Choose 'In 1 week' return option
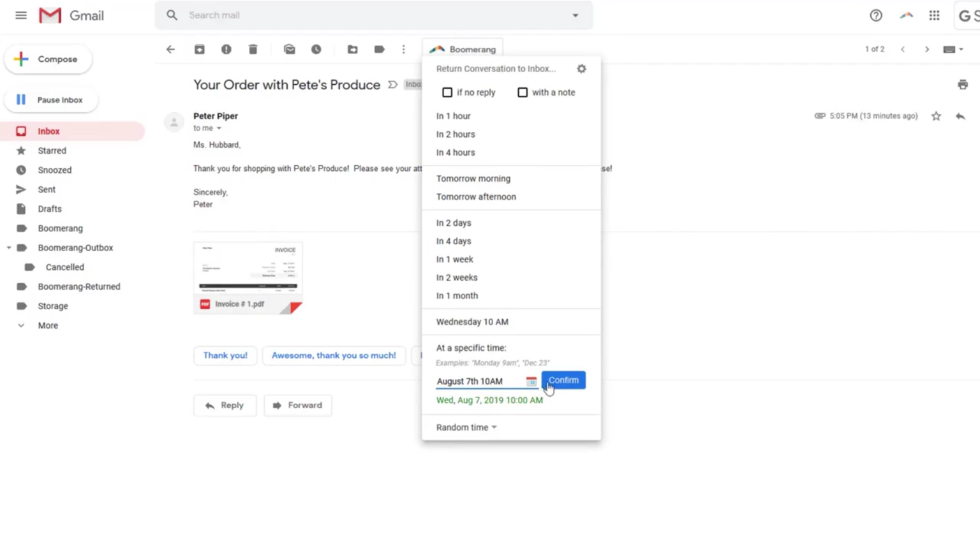Screen dimensions: 980x551 (x=454, y=259)
